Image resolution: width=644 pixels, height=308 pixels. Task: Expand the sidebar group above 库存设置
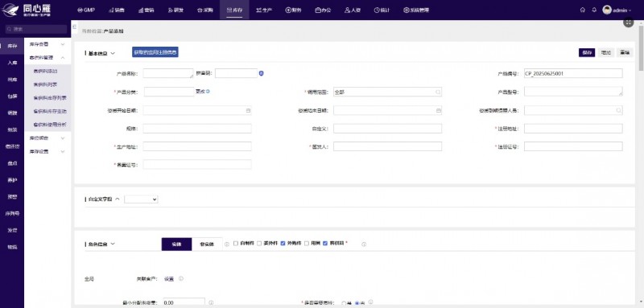click(x=47, y=138)
